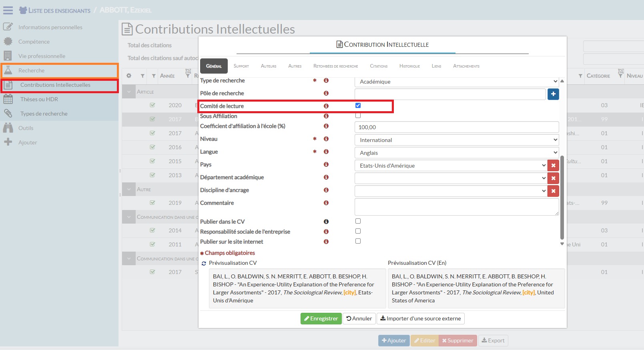Click the grid settings gear icon

[x=129, y=76]
